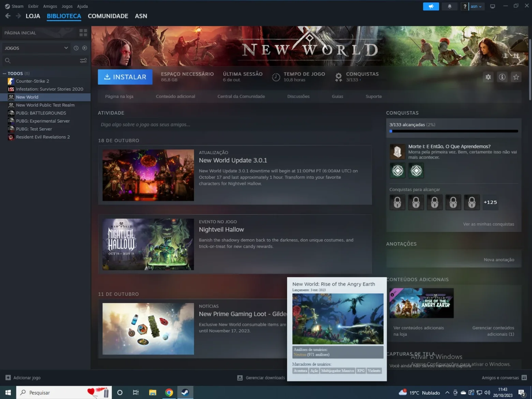The height and width of the screenshot is (399, 532).
Task: Click the Windows Pesquisar search box
Action: pos(64,393)
